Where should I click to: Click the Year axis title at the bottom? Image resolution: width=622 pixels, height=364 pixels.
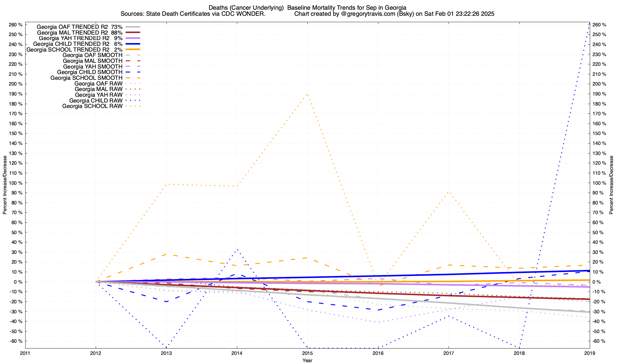point(307,360)
